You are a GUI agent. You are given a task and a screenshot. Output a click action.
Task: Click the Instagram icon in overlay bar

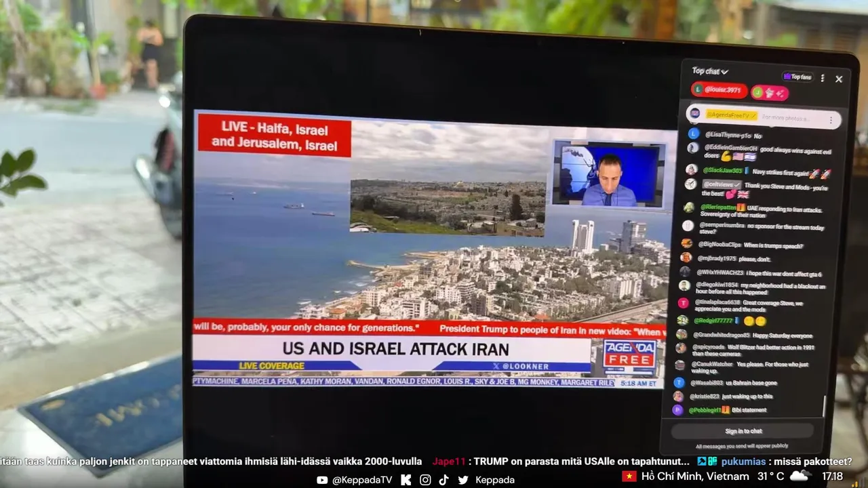(425, 480)
